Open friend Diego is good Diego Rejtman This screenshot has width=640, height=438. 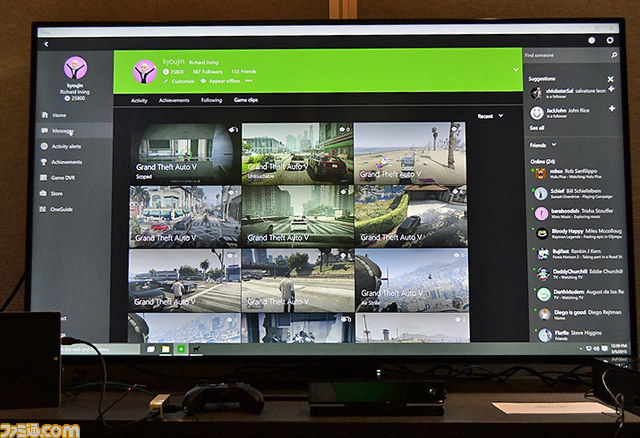point(580,314)
